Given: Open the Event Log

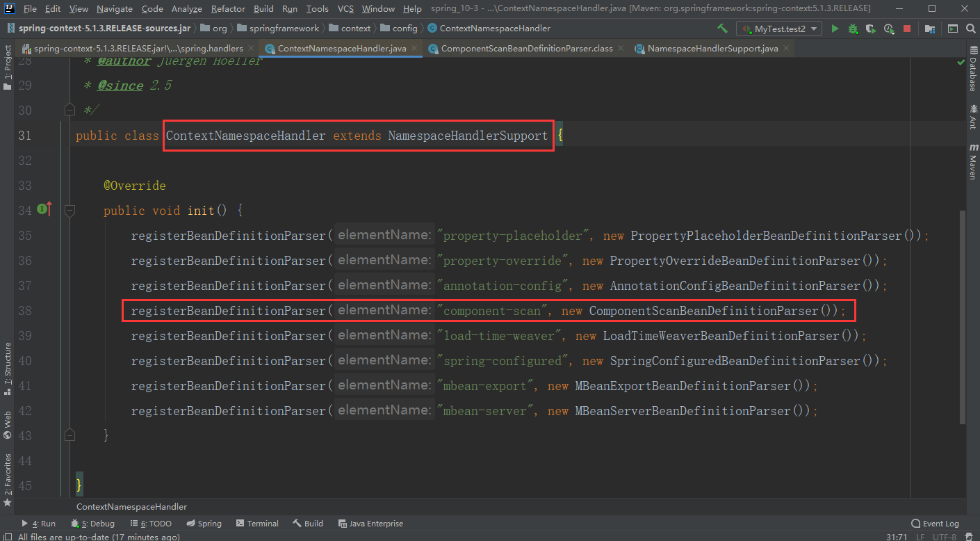Looking at the screenshot, I should click(x=935, y=524).
